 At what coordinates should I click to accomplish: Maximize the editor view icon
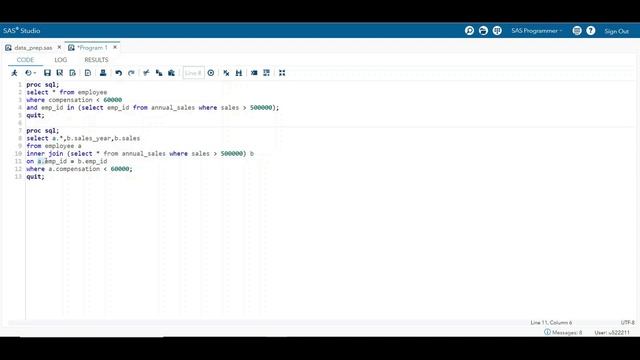click(282, 73)
